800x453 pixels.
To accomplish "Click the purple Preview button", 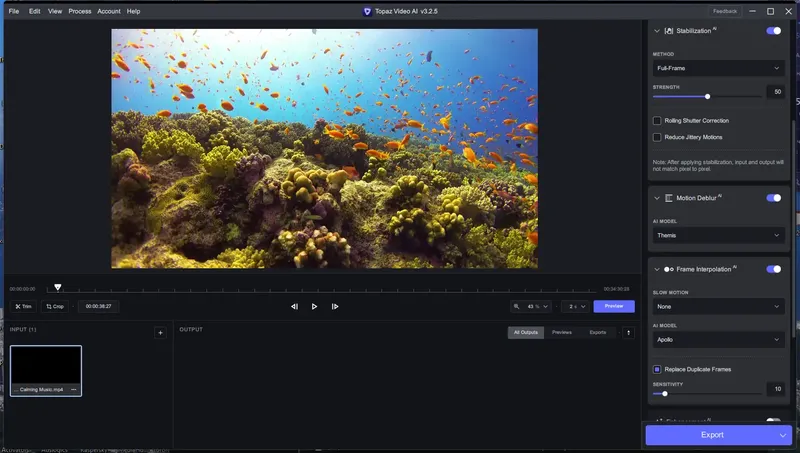I will click(613, 306).
